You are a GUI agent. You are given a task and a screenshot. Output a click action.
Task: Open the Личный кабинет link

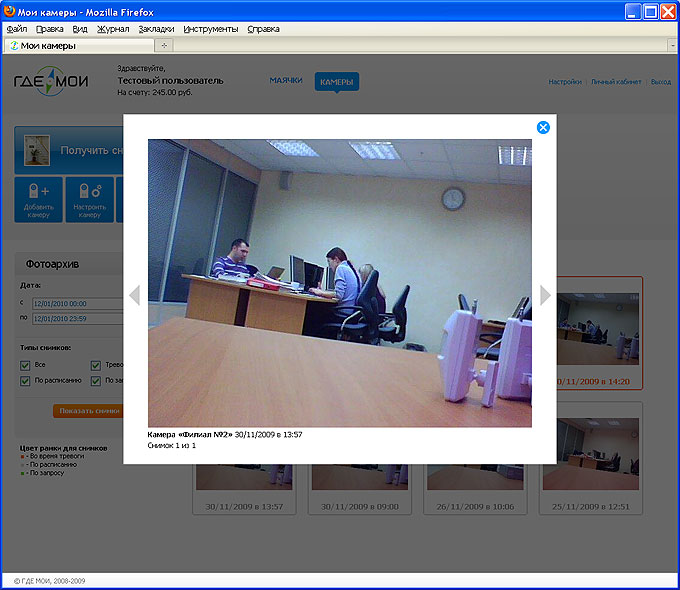[616, 82]
